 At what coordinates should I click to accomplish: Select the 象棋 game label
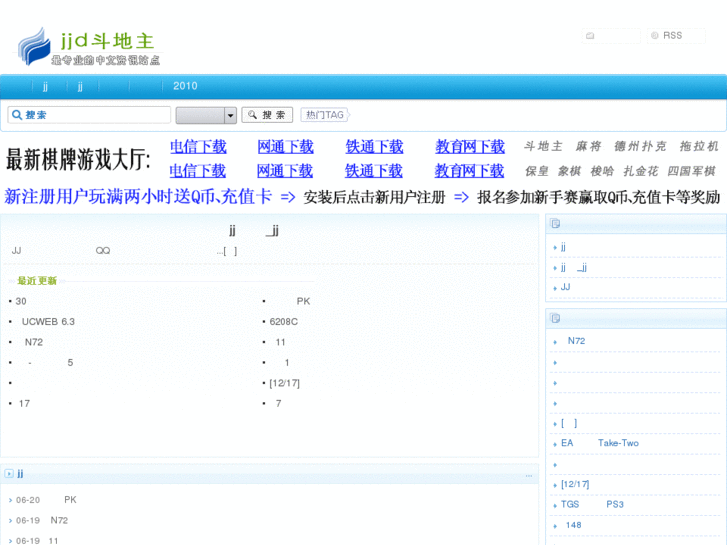(569, 171)
